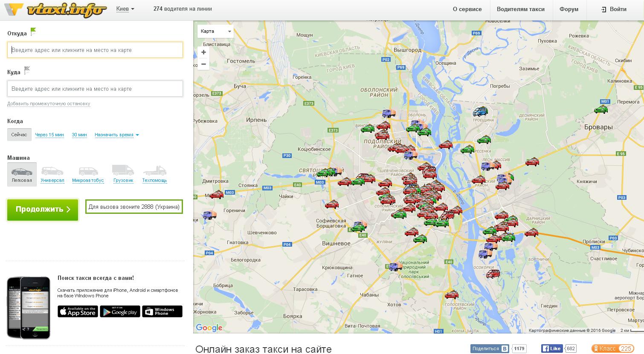Choose the Техпомощь tow truck icon
644x354 pixels.
tap(154, 172)
